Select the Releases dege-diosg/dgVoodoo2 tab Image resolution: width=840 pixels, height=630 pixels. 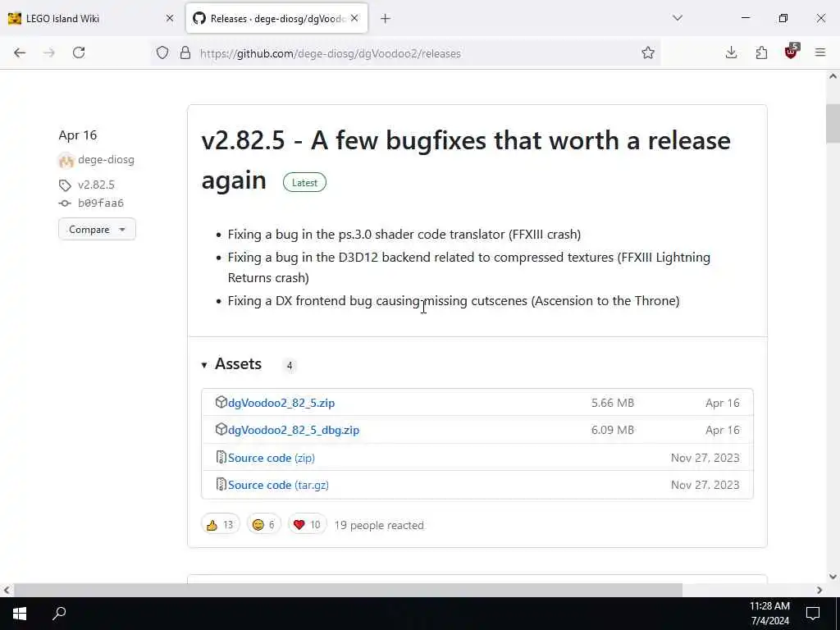277,18
